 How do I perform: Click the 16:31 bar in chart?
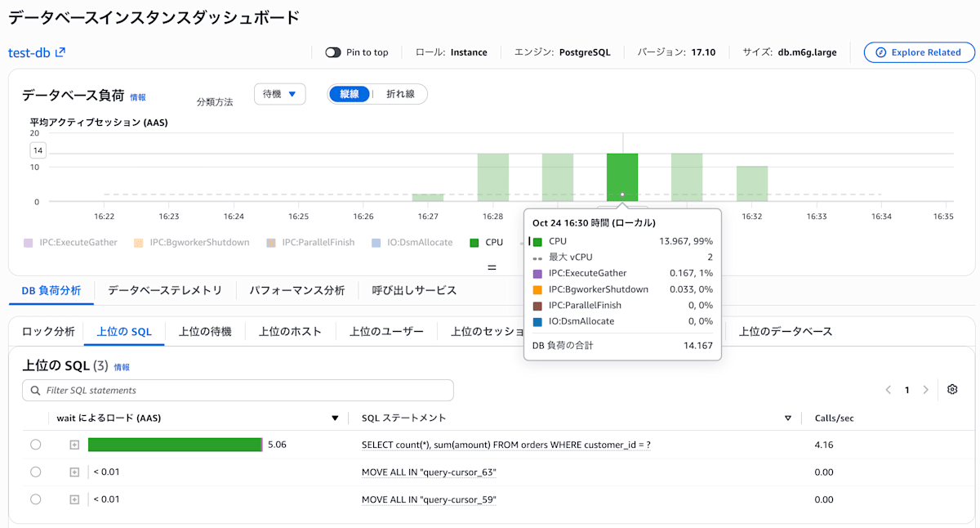pyautogui.click(x=687, y=177)
